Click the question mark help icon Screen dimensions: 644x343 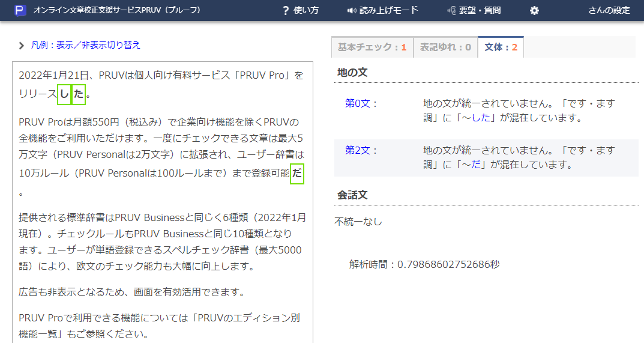(286, 11)
